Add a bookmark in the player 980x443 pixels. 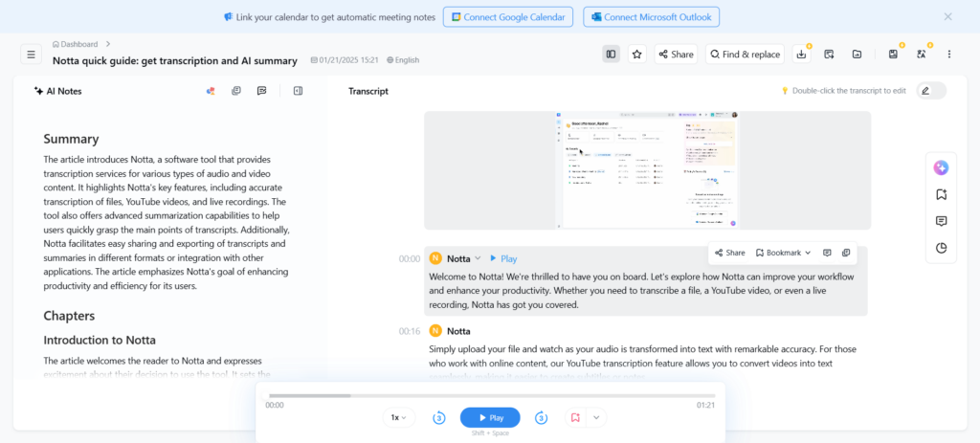coord(575,417)
